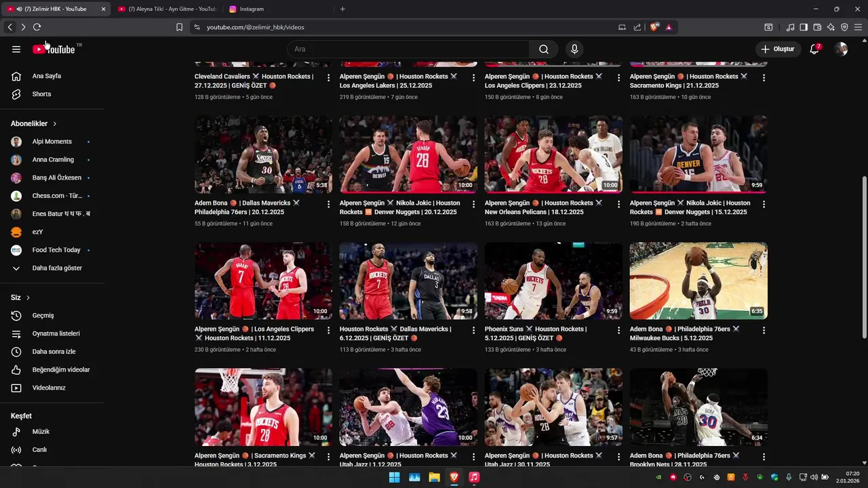
Task: Open the tab search icon in the toolbar
Action: [x=768, y=27]
